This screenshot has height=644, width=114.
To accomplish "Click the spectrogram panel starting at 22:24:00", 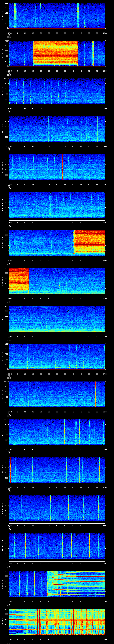I will (57, 281).
